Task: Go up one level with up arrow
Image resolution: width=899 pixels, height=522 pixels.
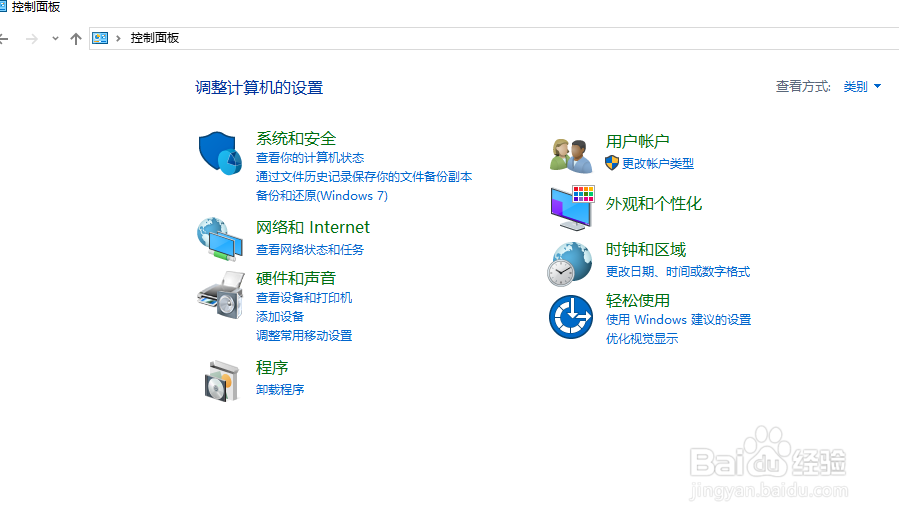Action: [76, 38]
